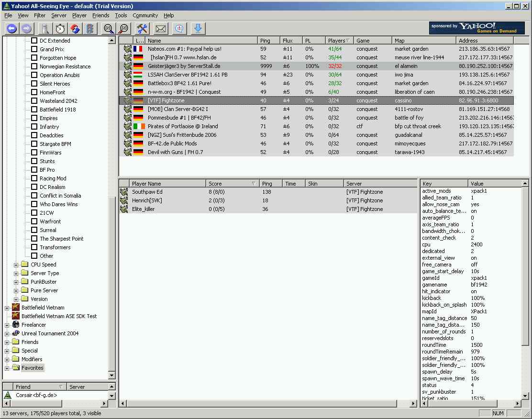Click the filter tree vertical scrollbar down arrow
The height and width of the screenshot is (419, 532).
click(x=111, y=375)
